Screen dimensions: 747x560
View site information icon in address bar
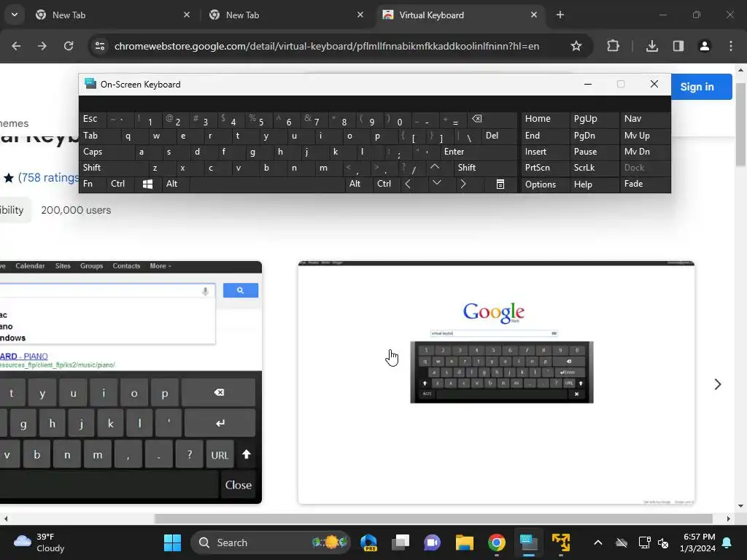100,46
